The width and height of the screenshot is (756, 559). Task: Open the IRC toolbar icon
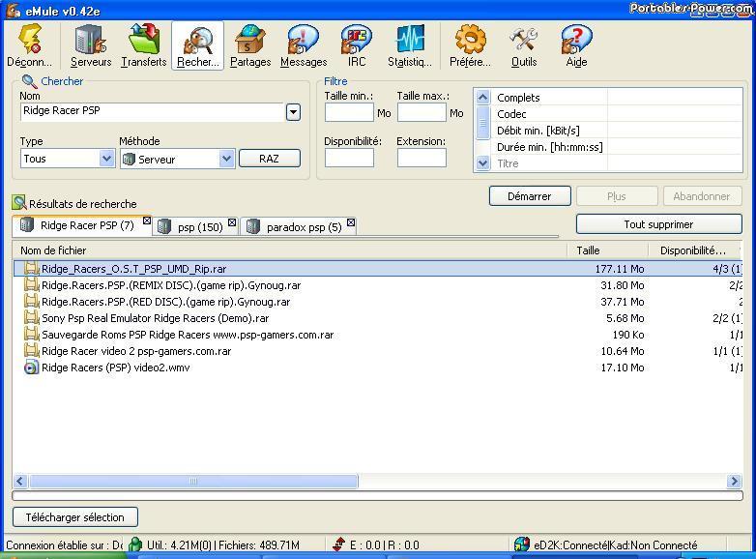357,45
